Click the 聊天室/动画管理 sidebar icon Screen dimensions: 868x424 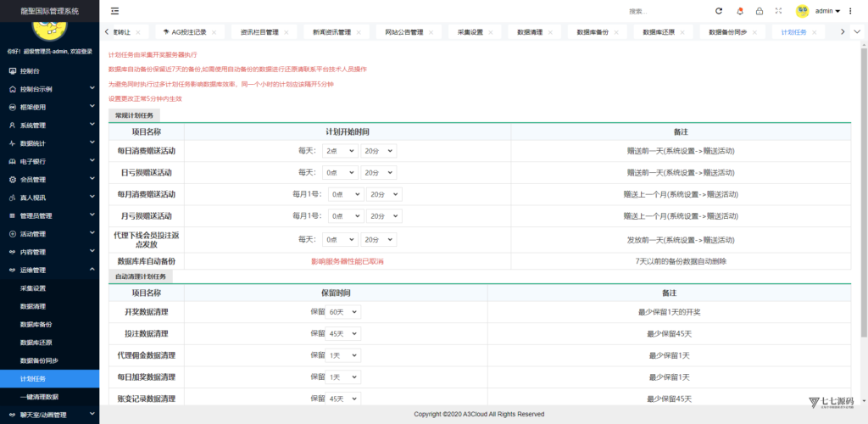coord(12,415)
